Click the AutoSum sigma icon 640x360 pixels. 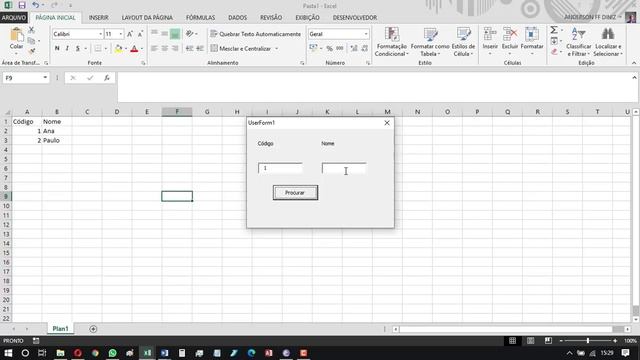point(554,30)
